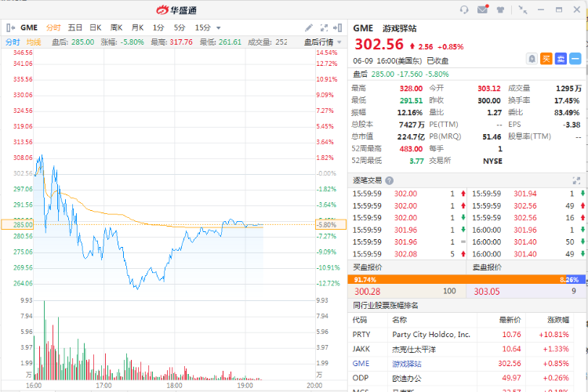Click the 52周最高 value 483.00
This screenshot has width=588, height=392.
411,149
